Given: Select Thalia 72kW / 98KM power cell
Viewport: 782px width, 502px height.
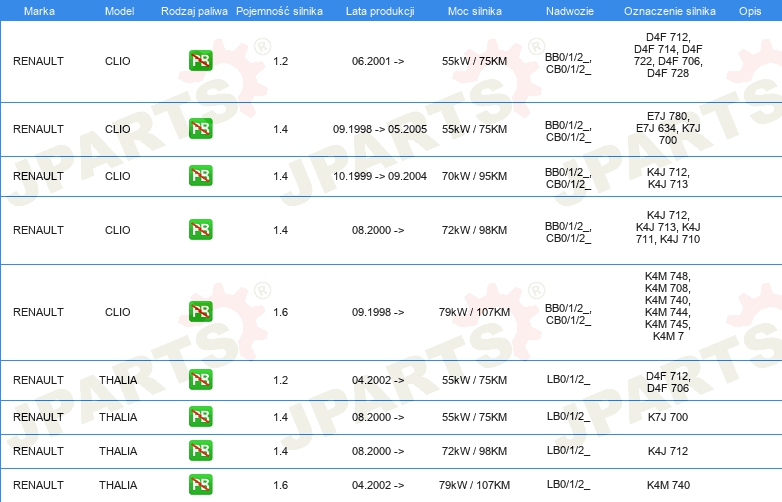Looking at the screenshot, I should tap(474, 451).
